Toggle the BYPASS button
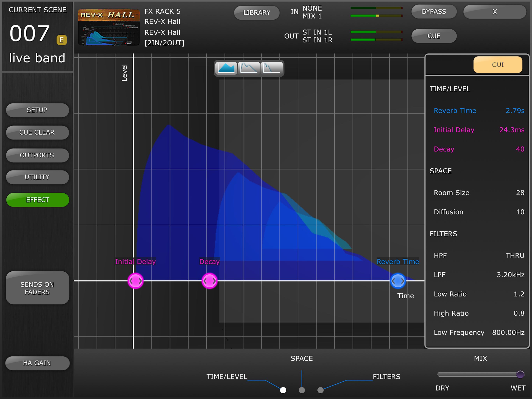532x399 pixels. pos(434,11)
